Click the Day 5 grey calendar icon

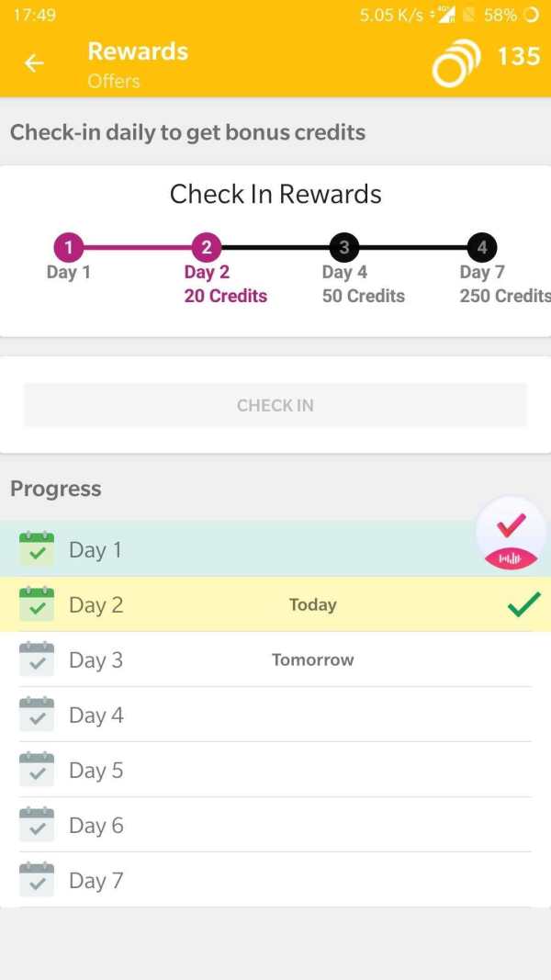point(36,770)
